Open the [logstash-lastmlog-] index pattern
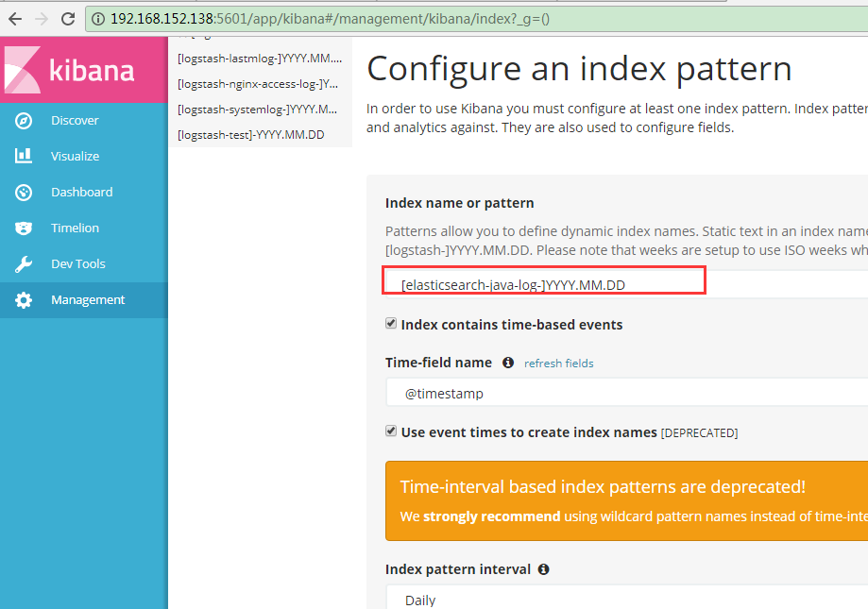The height and width of the screenshot is (609, 868). [260, 59]
